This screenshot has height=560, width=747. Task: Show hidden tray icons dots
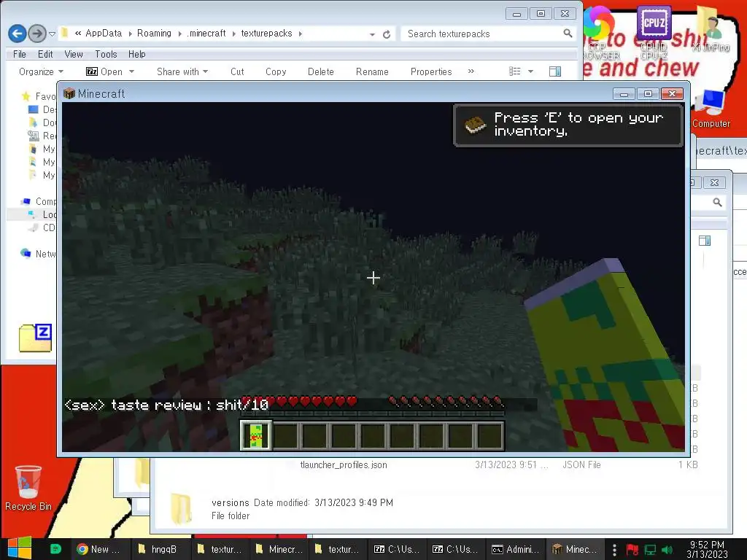(x=614, y=550)
